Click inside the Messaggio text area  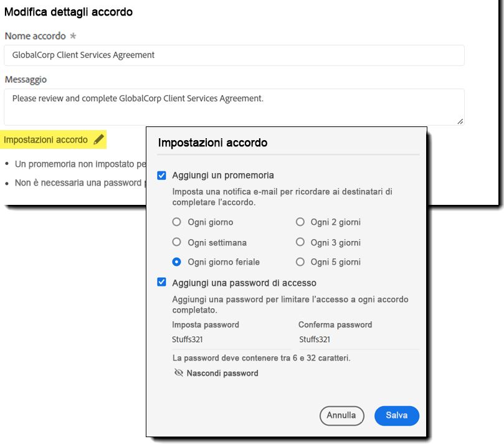point(234,107)
